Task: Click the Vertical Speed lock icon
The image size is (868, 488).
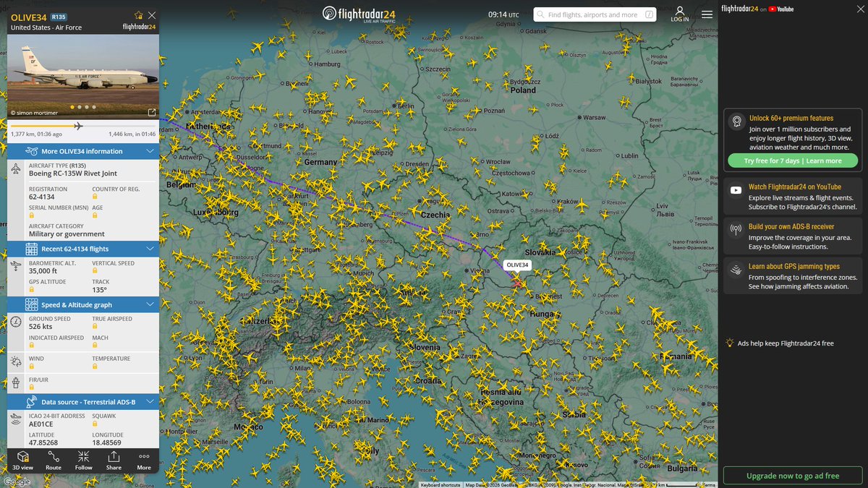Action: [x=95, y=272]
